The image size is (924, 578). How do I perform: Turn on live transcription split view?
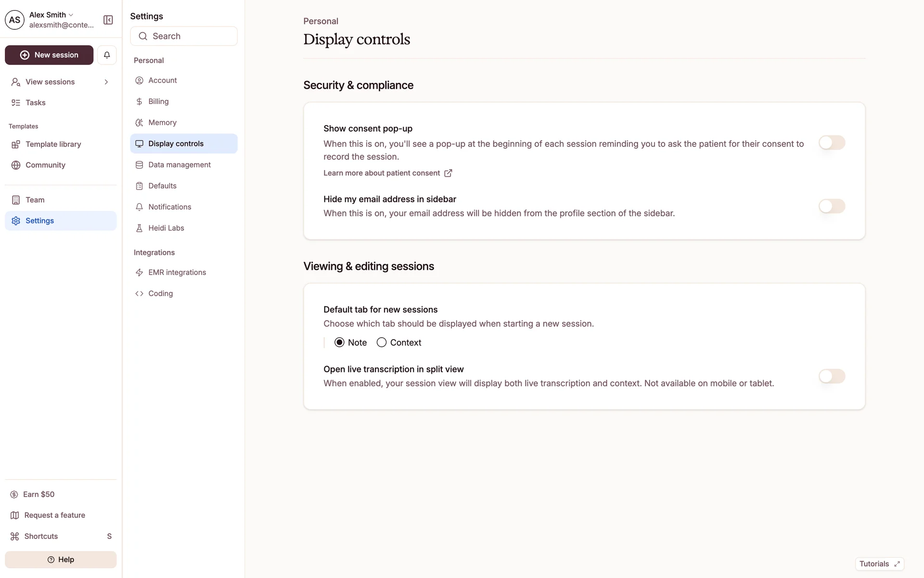(832, 376)
